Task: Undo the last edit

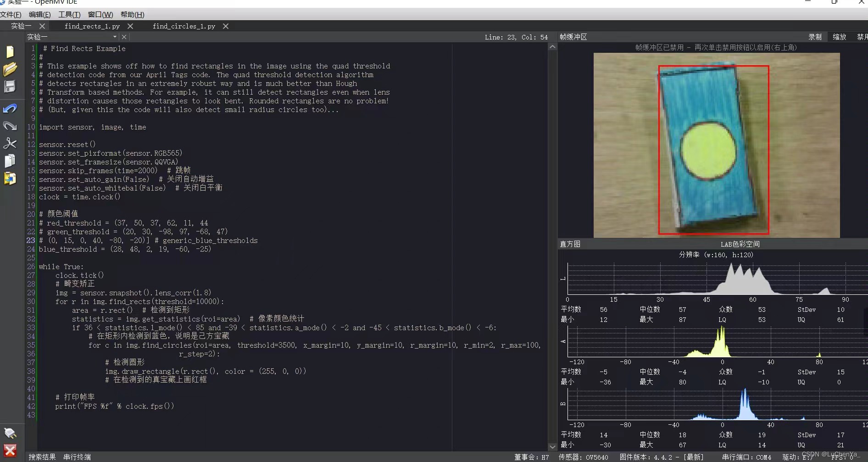Action: click(10, 109)
